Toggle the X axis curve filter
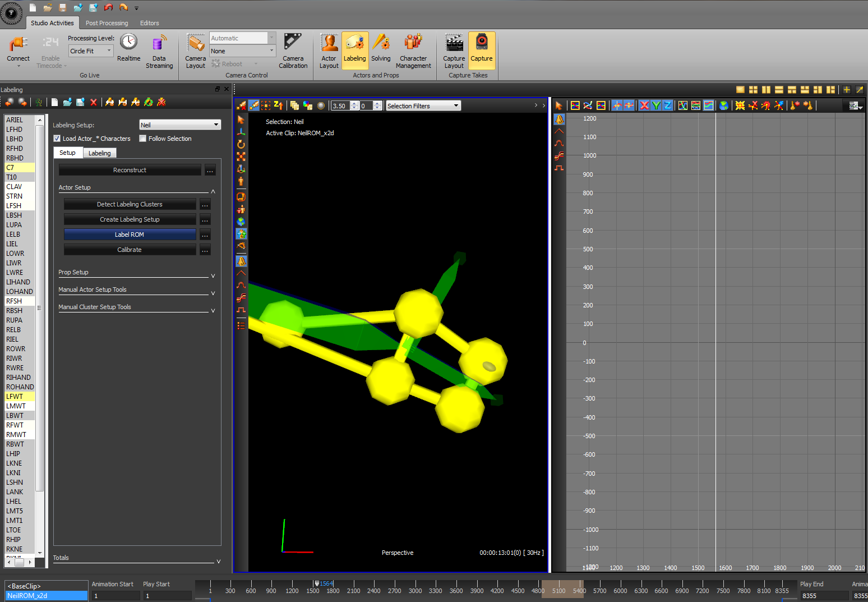 tap(644, 105)
